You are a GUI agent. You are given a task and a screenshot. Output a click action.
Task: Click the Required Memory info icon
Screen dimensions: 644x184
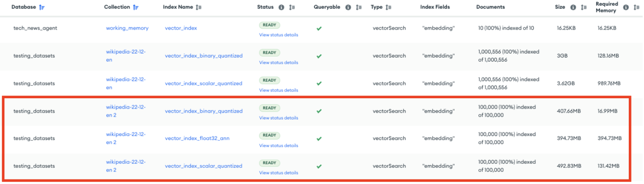point(626,7)
